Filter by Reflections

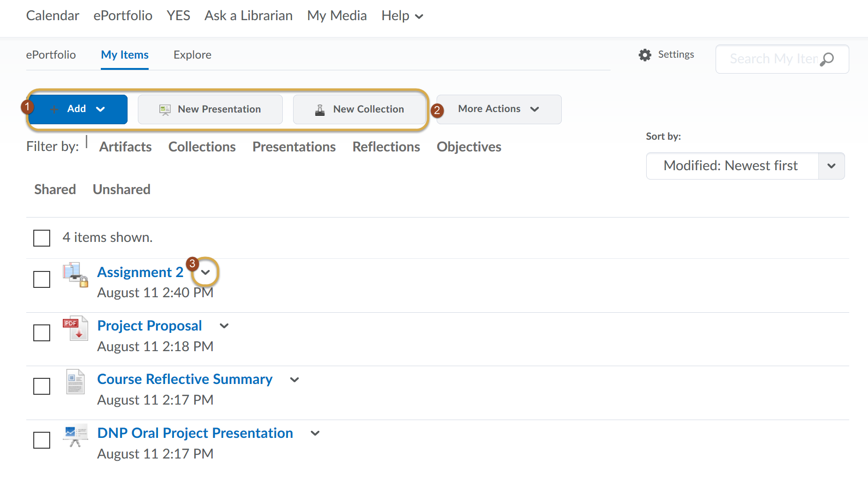pos(386,147)
